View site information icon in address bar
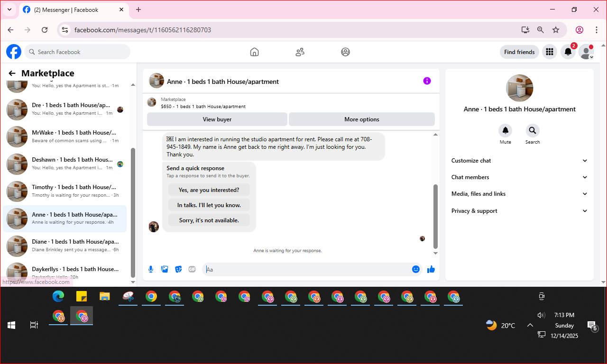The image size is (607, 364). [x=65, y=30]
